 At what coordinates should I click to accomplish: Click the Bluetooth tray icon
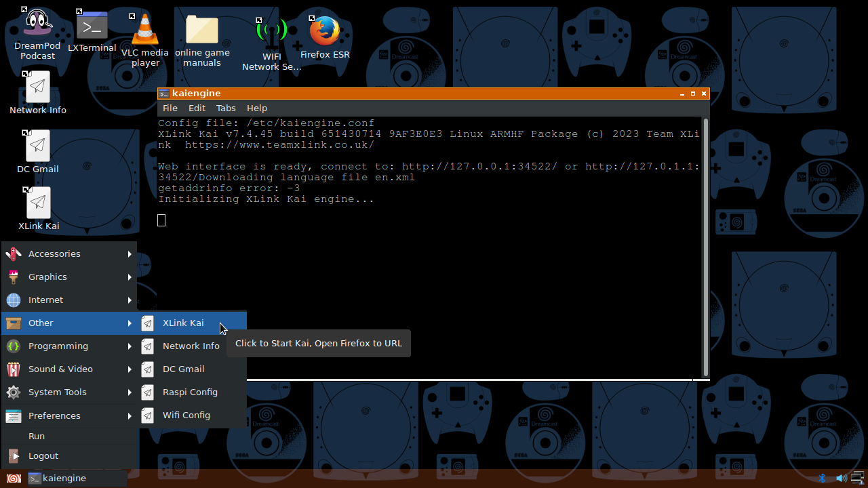tap(822, 479)
